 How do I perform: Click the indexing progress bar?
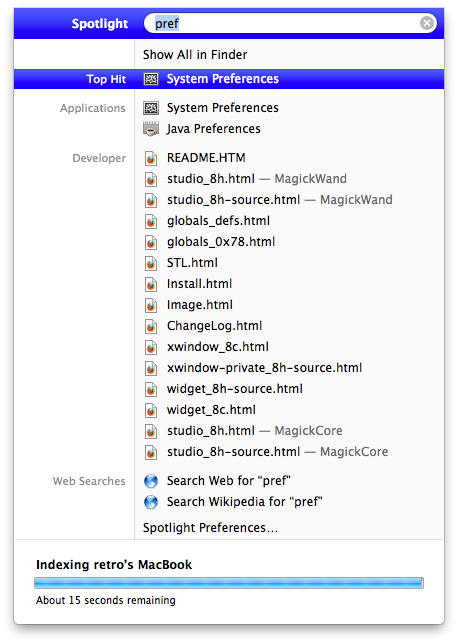pos(229,583)
